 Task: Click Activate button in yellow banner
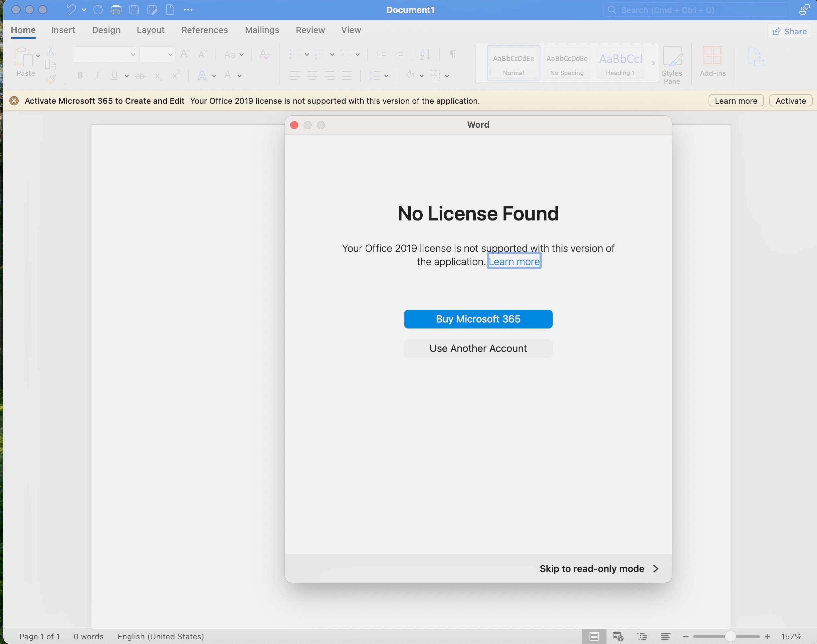pos(791,101)
